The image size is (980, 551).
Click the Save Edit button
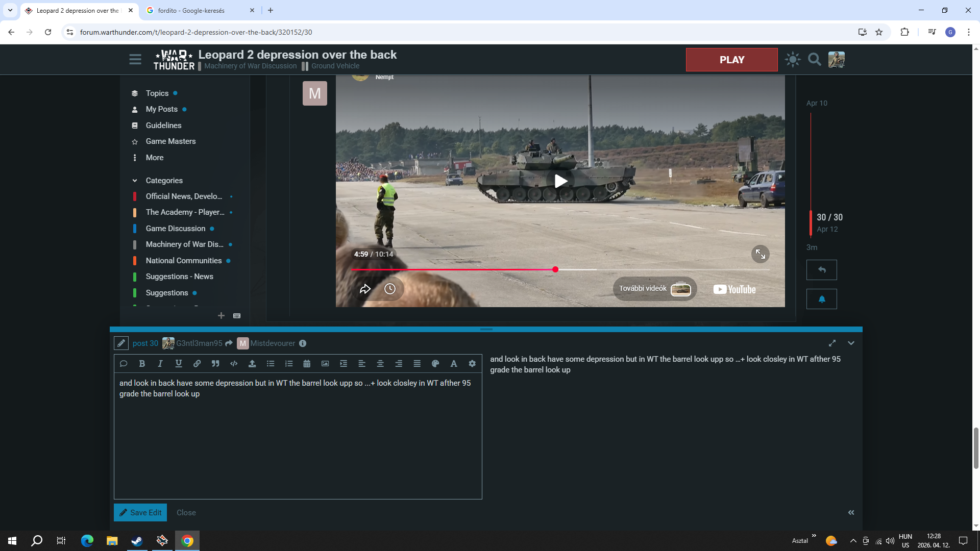pyautogui.click(x=140, y=512)
